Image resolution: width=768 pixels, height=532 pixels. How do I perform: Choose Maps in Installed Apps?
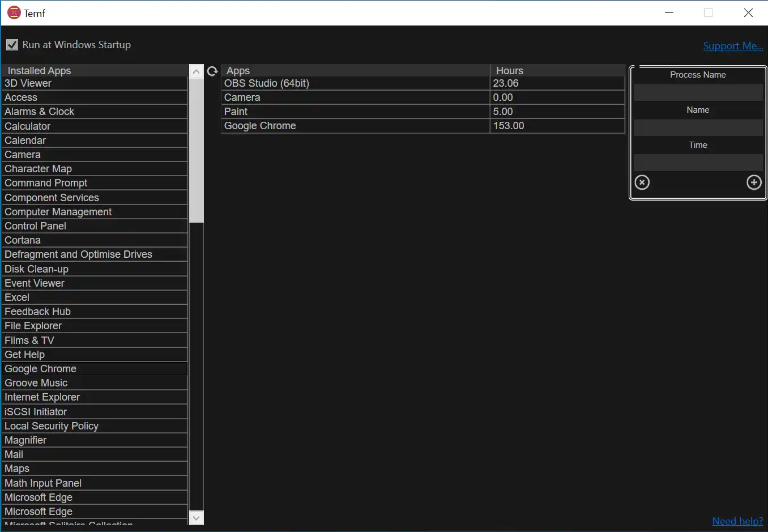point(95,469)
